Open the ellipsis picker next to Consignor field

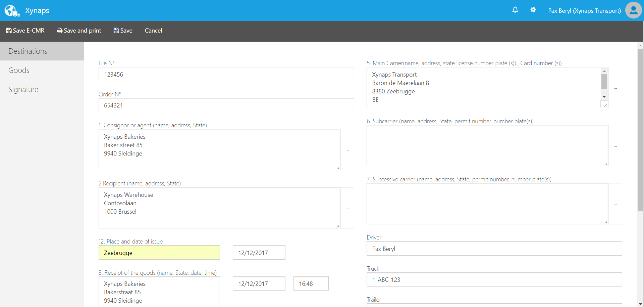point(347,150)
